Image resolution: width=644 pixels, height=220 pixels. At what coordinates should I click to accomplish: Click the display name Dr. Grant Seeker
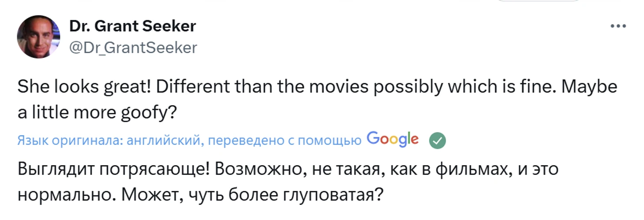[x=132, y=27]
